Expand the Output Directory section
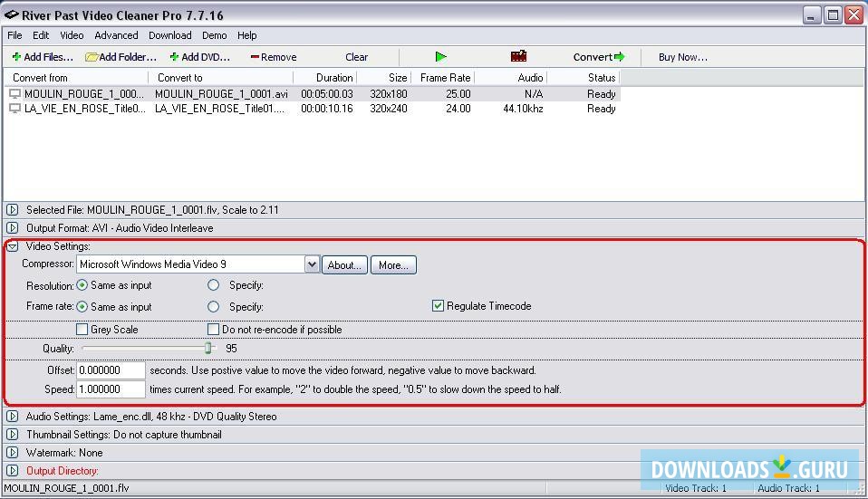 pos(12,471)
